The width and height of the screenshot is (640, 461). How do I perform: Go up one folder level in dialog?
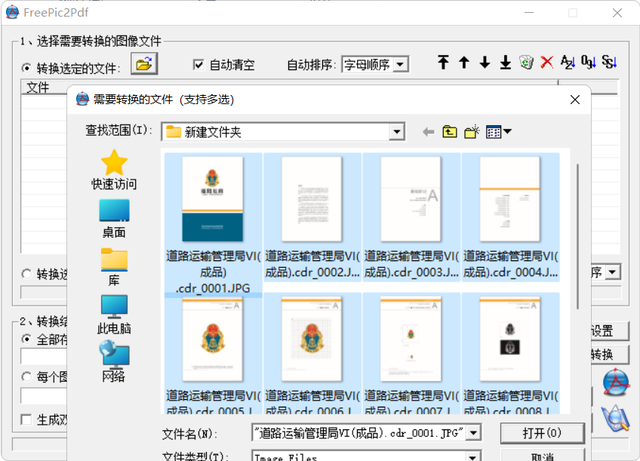(x=450, y=132)
